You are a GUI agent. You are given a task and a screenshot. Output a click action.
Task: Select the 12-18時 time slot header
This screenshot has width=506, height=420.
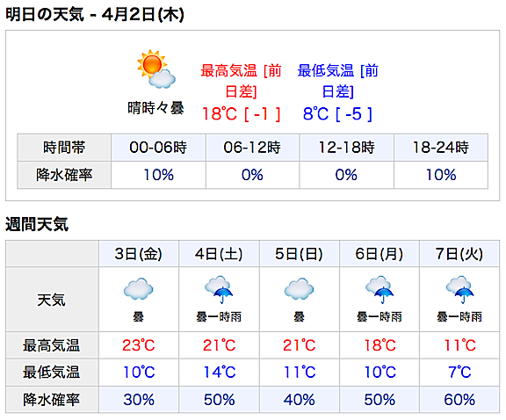pyautogui.click(x=347, y=148)
